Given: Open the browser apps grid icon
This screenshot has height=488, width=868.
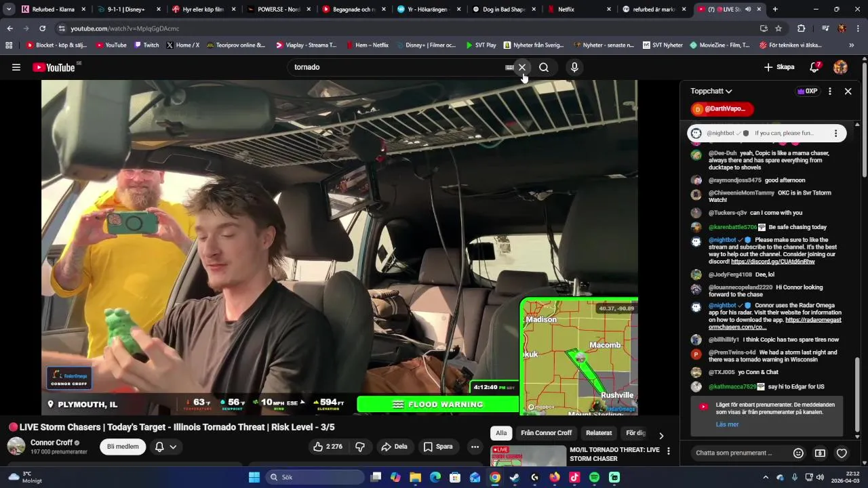Looking at the screenshot, I should (x=9, y=45).
